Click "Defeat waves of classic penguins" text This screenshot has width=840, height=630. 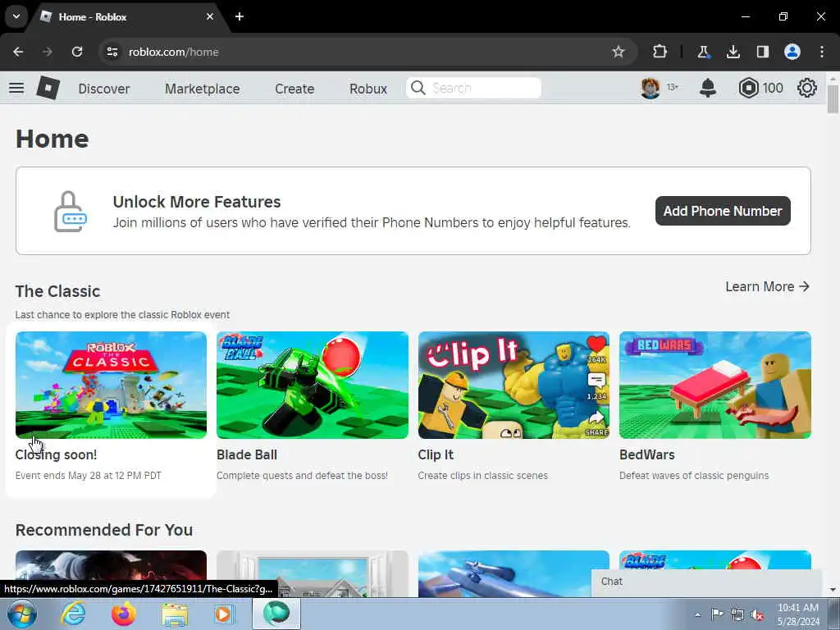pos(694,476)
